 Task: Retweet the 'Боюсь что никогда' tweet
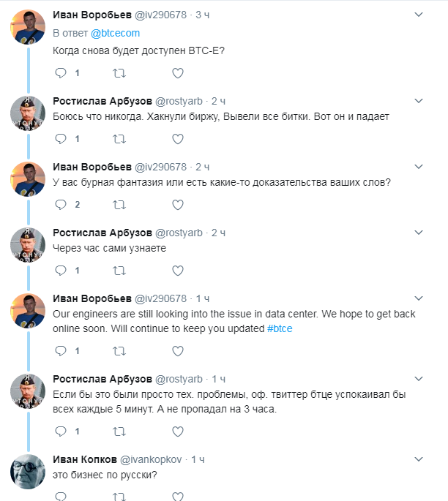coord(119,138)
